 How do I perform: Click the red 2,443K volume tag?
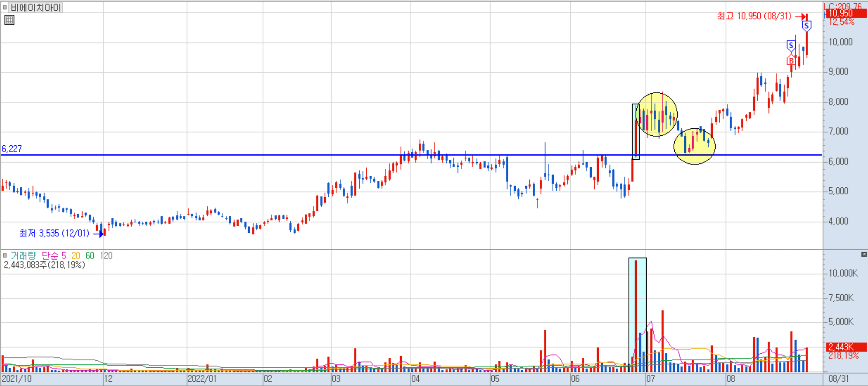coord(846,347)
